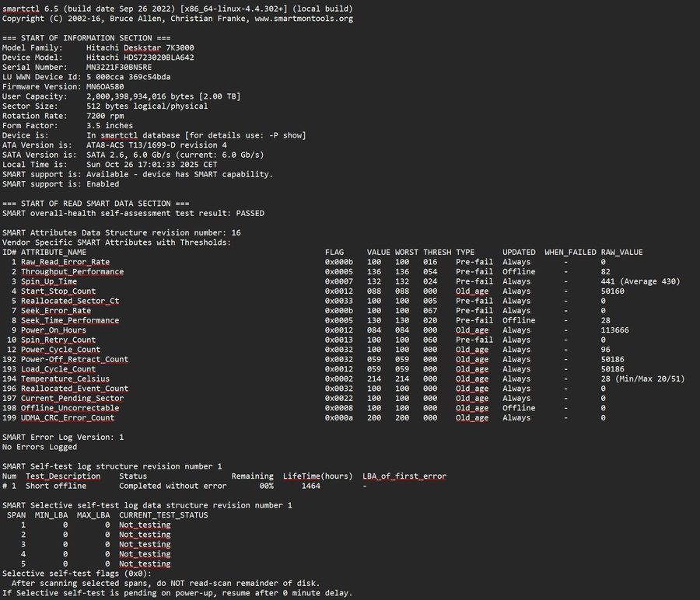The height and width of the screenshot is (600, 700).
Task: Click the RAW_VALUE column header
Action: [621, 253]
